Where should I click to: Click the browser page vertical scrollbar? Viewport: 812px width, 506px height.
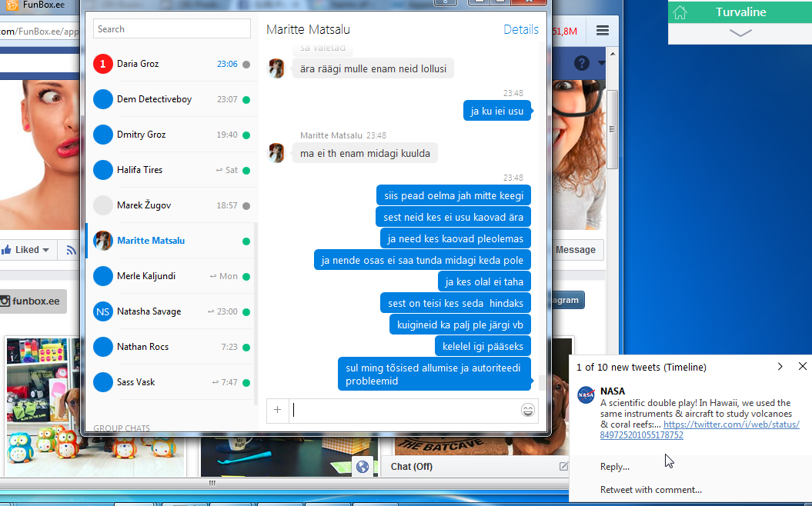[612, 129]
